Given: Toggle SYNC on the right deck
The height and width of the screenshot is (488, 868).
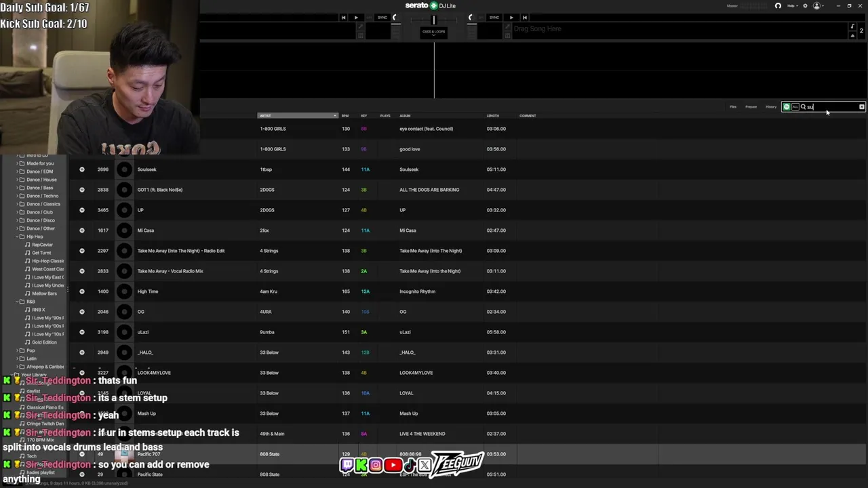Looking at the screenshot, I should (494, 18).
